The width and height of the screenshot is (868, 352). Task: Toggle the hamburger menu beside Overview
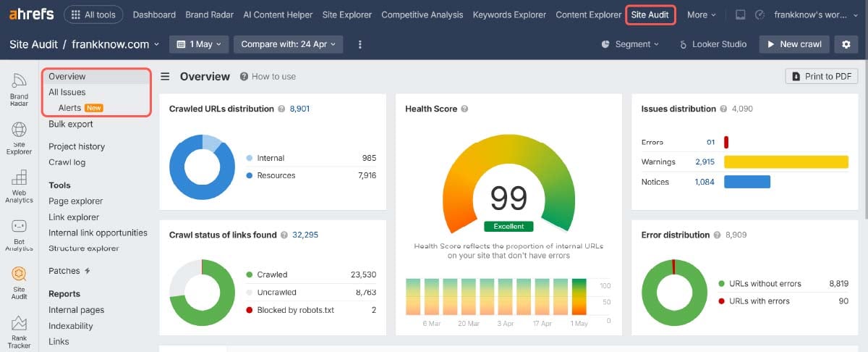coord(166,77)
